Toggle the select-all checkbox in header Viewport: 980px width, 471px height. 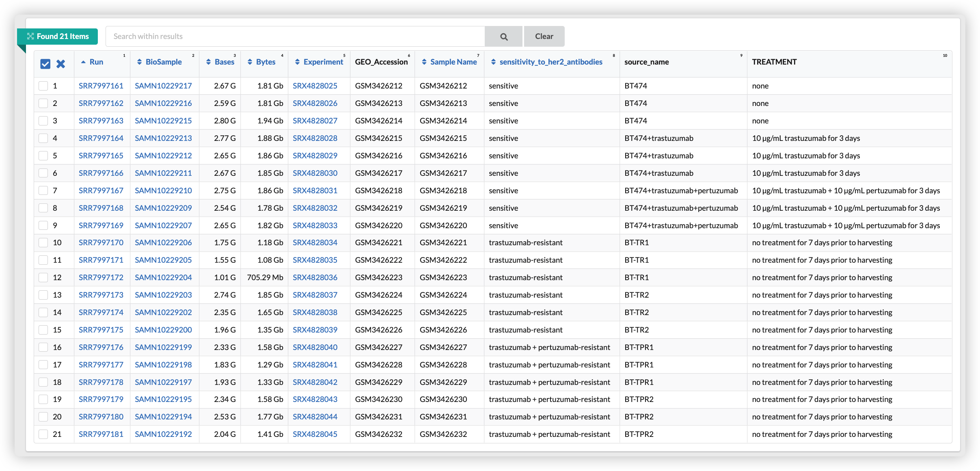(45, 64)
